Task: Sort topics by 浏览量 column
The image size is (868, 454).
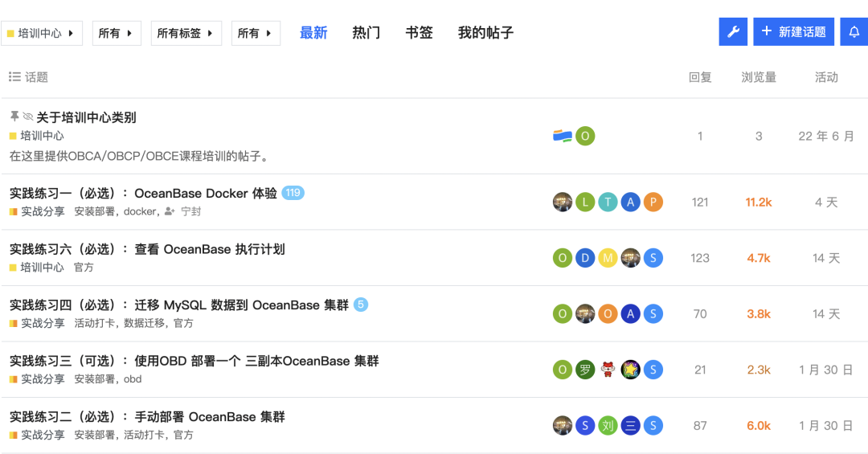Action: 759,77
